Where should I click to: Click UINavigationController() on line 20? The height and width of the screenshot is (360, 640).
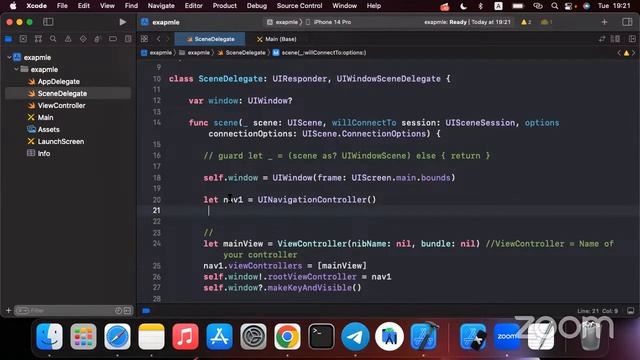(317, 200)
